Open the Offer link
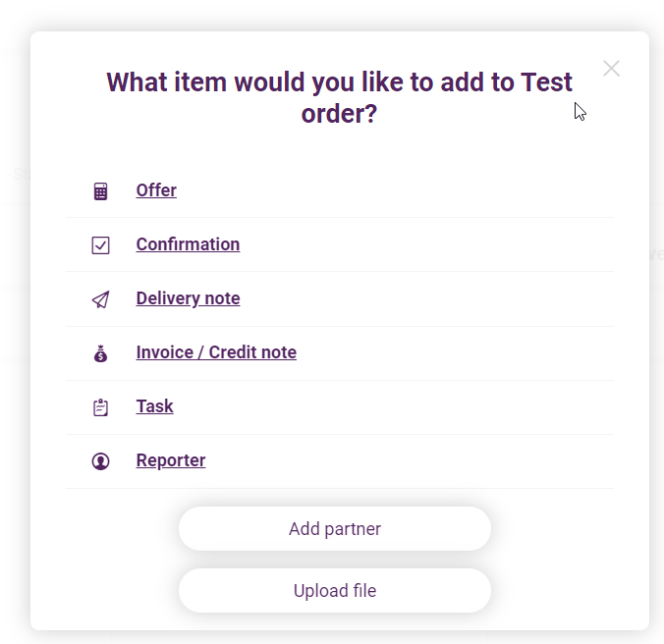 156,190
